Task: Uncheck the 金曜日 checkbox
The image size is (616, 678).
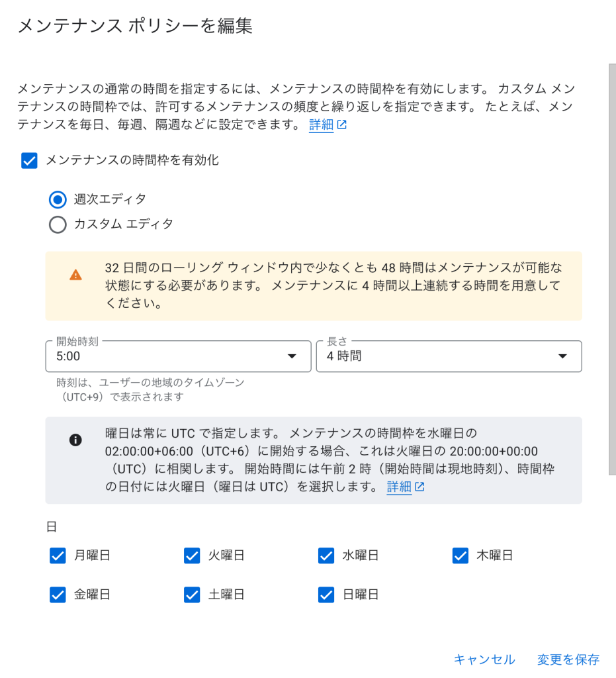Action: pos(58,595)
